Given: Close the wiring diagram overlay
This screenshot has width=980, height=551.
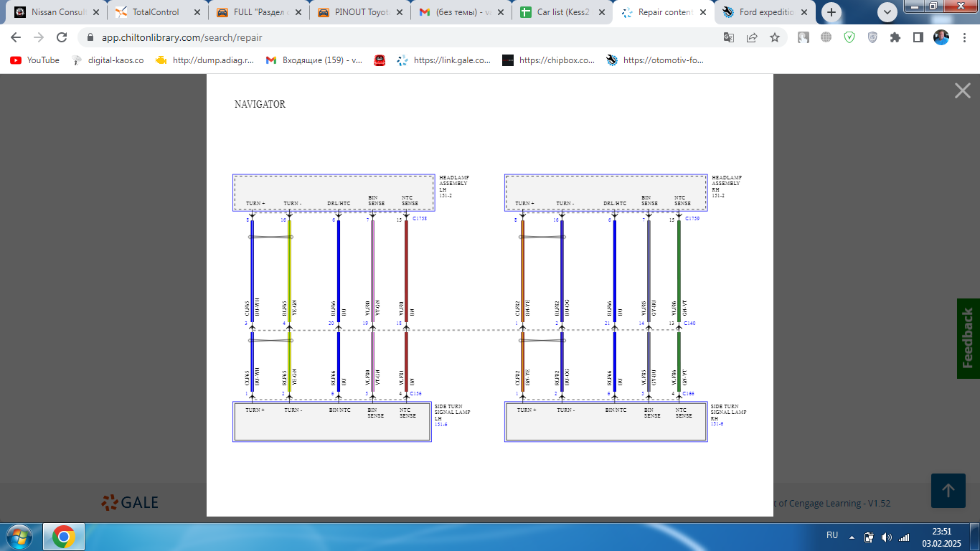Looking at the screenshot, I should [x=962, y=90].
